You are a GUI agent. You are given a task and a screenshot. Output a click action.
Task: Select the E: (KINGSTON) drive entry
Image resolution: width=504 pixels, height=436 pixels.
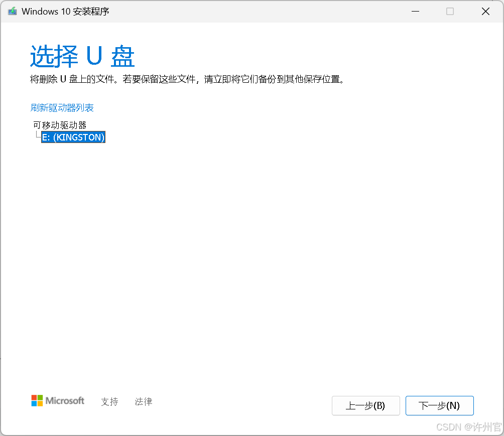tap(73, 137)
